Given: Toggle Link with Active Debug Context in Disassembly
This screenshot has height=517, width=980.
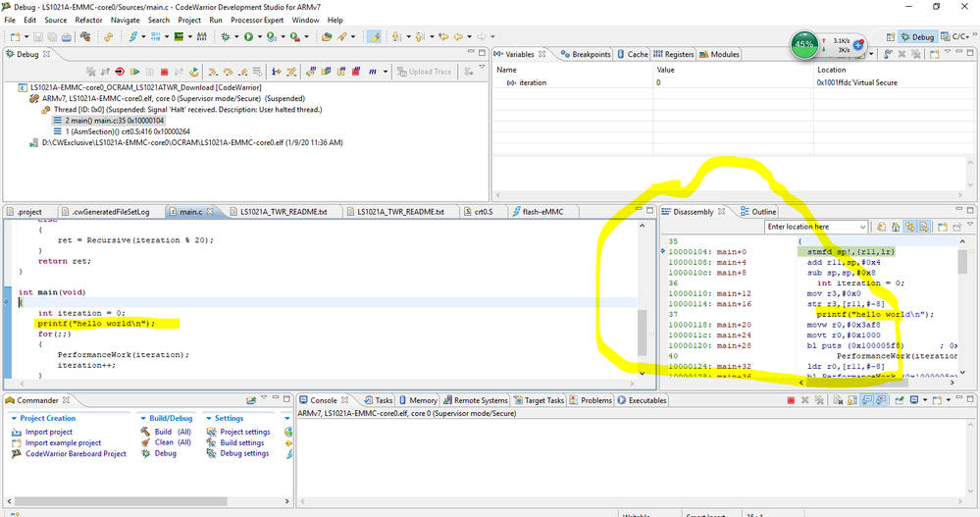Looking at the screenshot, I should point(909,227).
